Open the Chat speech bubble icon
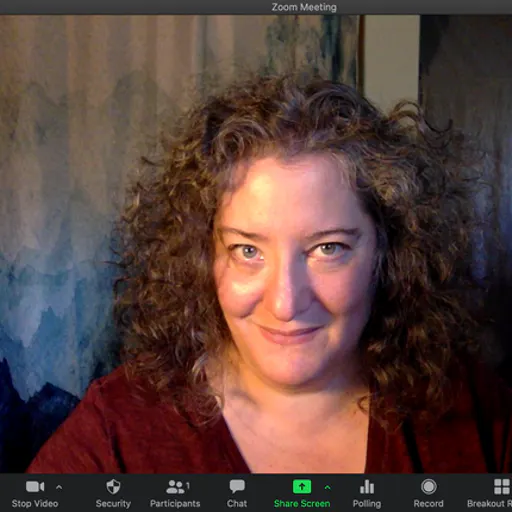This screenshot has width=512, height=512. pyautogui.click(x=237, y=487)
